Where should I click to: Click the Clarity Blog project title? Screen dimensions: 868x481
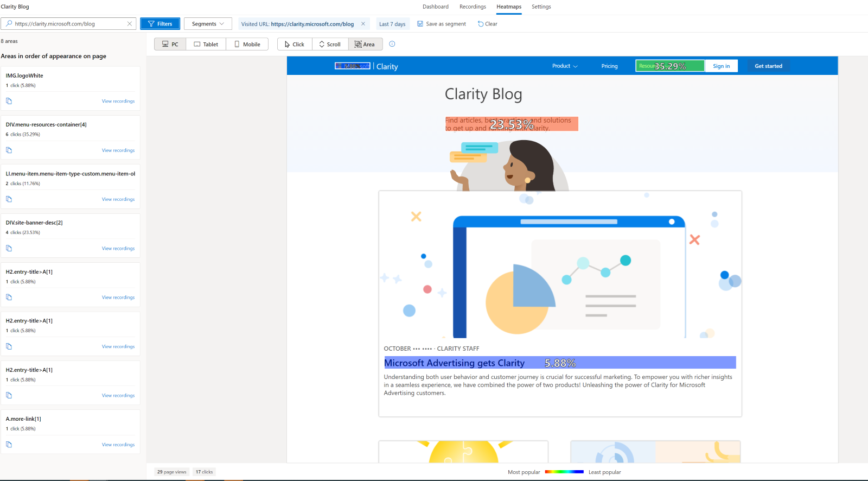pos(15,7)
